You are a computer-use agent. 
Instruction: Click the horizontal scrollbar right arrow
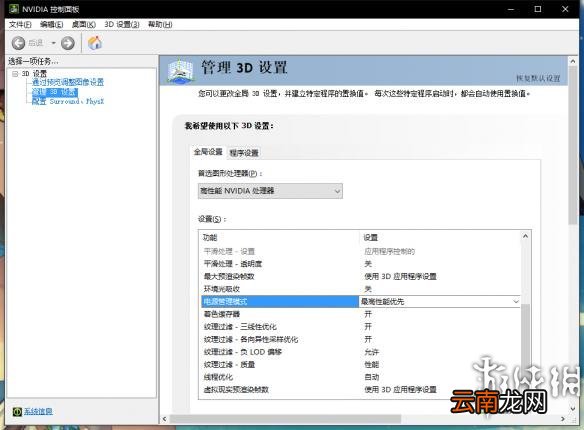point(563,419)
